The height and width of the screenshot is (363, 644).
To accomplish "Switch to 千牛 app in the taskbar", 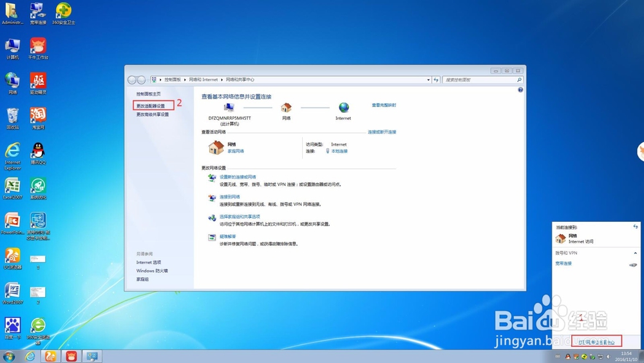I will pyautogui.click(x=71, y=356).
